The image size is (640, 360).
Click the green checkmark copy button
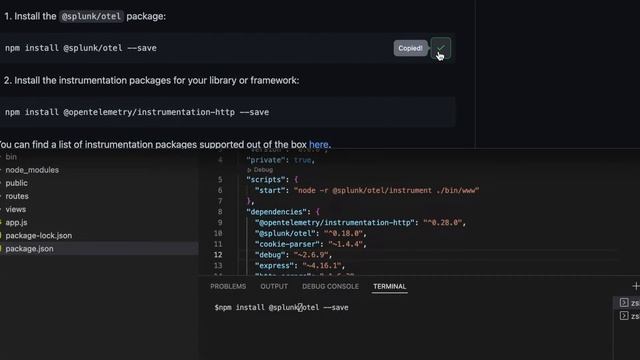pyautogui.click(x=441, y=48)
